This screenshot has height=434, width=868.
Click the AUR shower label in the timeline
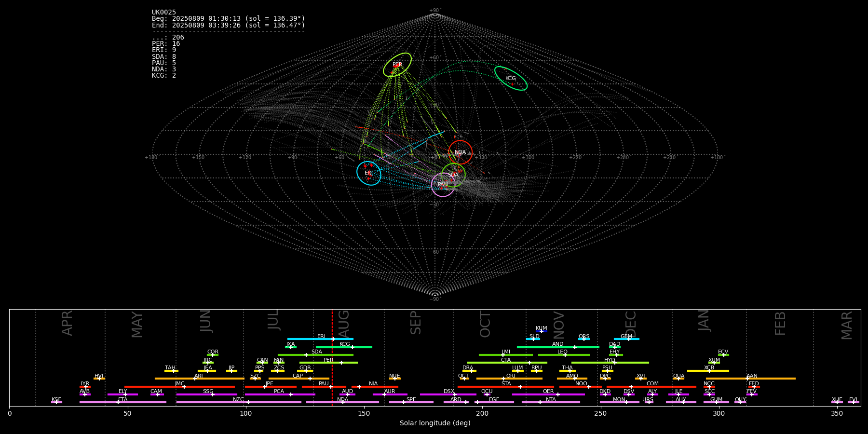(x=390, y=392)
